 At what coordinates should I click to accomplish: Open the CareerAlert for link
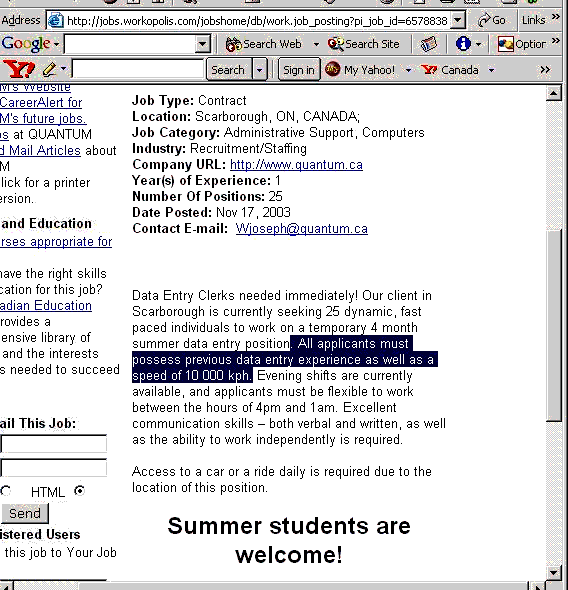(x=41, y=102)
